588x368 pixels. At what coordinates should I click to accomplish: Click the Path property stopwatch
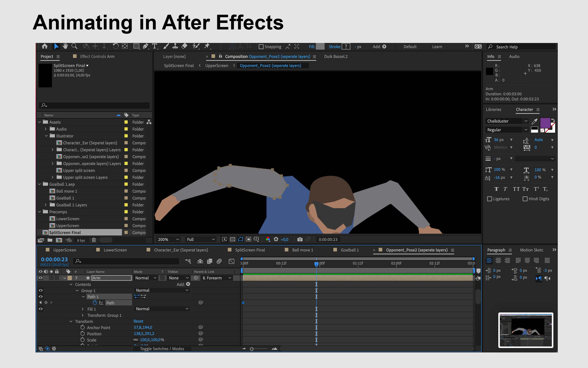(x=95, y=303)
